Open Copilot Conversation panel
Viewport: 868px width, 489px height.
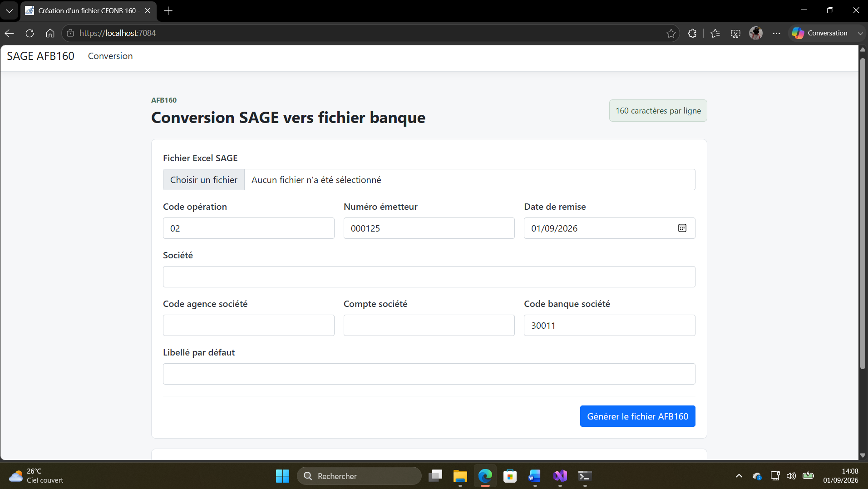(x=820, y=33)
